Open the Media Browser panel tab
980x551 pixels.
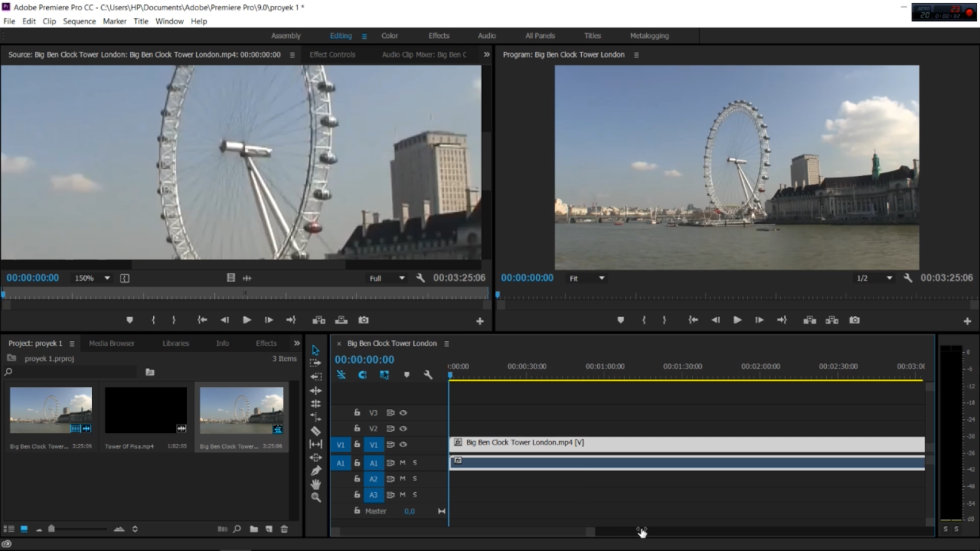112,343
